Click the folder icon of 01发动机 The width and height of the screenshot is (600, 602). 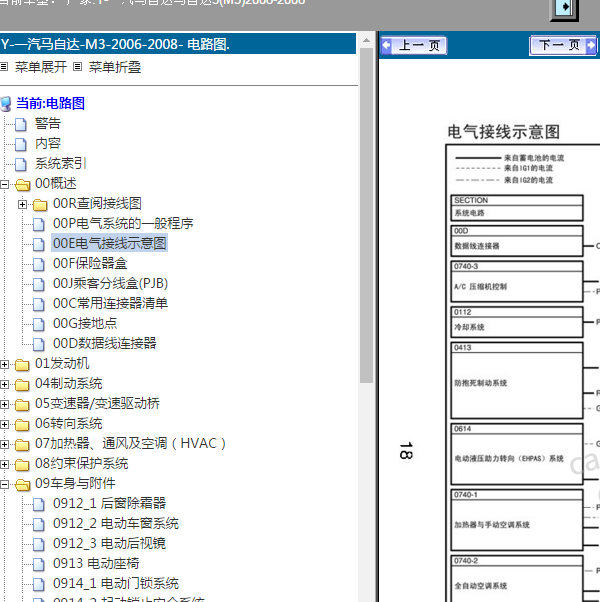(22, 364)
